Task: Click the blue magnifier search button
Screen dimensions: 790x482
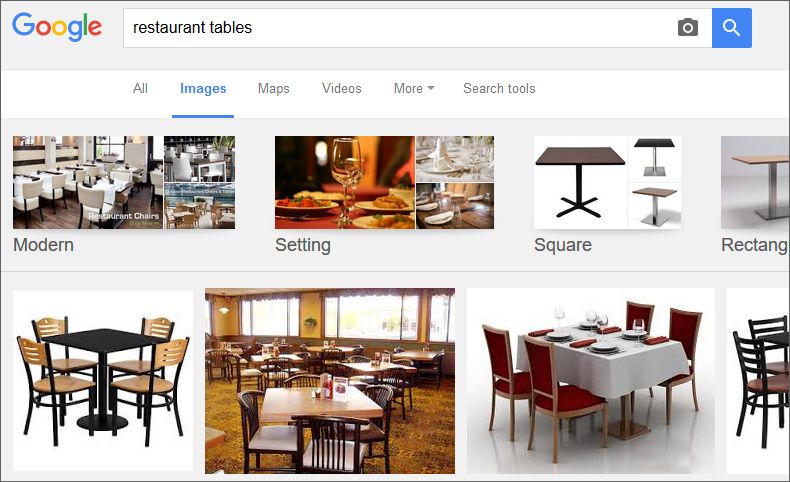Action: tap(732, 28)
